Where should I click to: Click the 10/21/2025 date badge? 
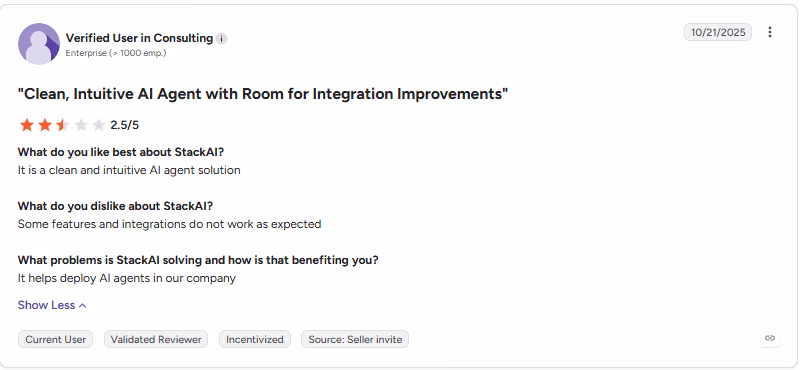point(718,32)
